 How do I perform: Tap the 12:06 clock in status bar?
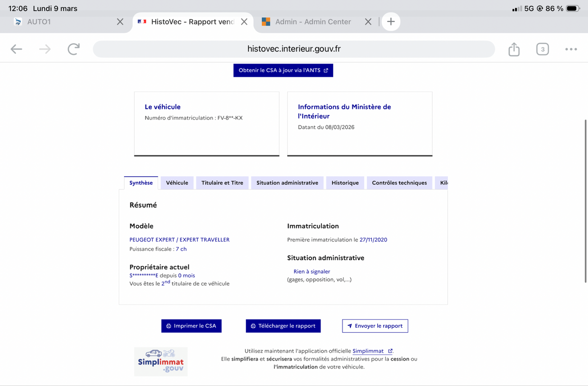(x=18, y=9)
